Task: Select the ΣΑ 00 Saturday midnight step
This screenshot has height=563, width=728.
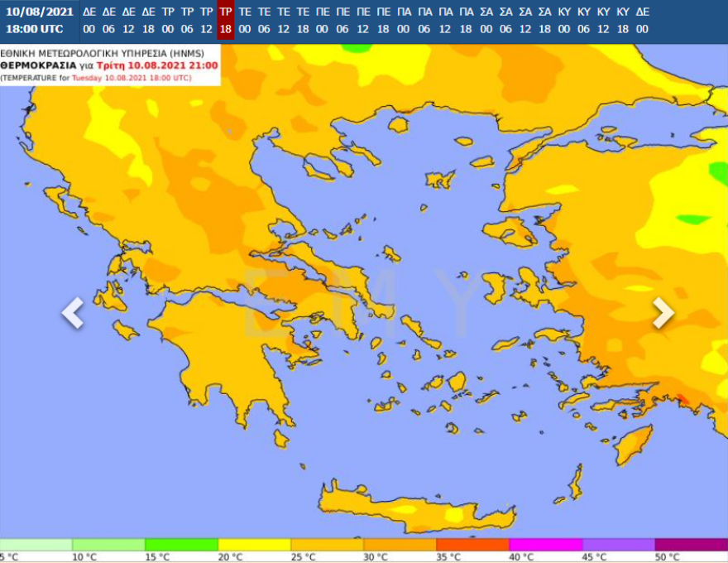Action: pos(486,18)
